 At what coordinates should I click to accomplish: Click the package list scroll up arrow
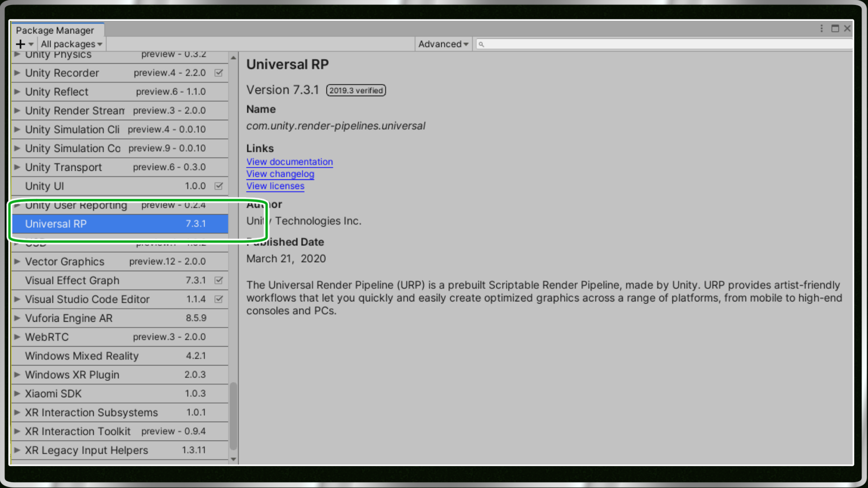point(233,58)
